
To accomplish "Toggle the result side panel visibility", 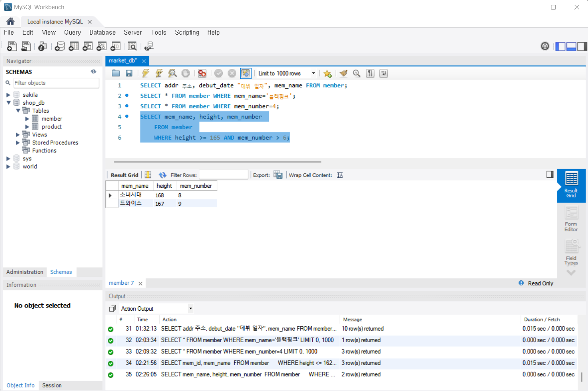I will pyautogui.click(x=550, y=174).
